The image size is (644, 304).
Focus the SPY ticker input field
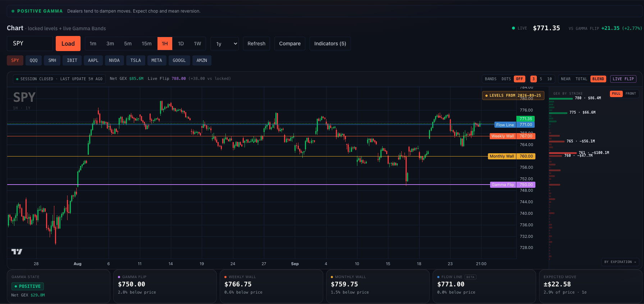[30, 44]
